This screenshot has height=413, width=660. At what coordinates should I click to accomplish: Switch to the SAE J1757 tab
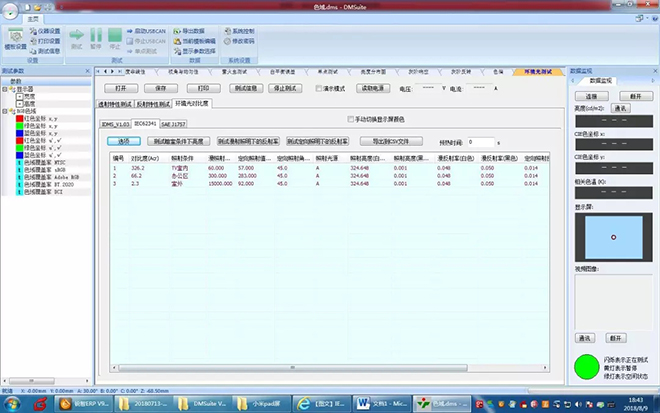[x=172, y=124]
